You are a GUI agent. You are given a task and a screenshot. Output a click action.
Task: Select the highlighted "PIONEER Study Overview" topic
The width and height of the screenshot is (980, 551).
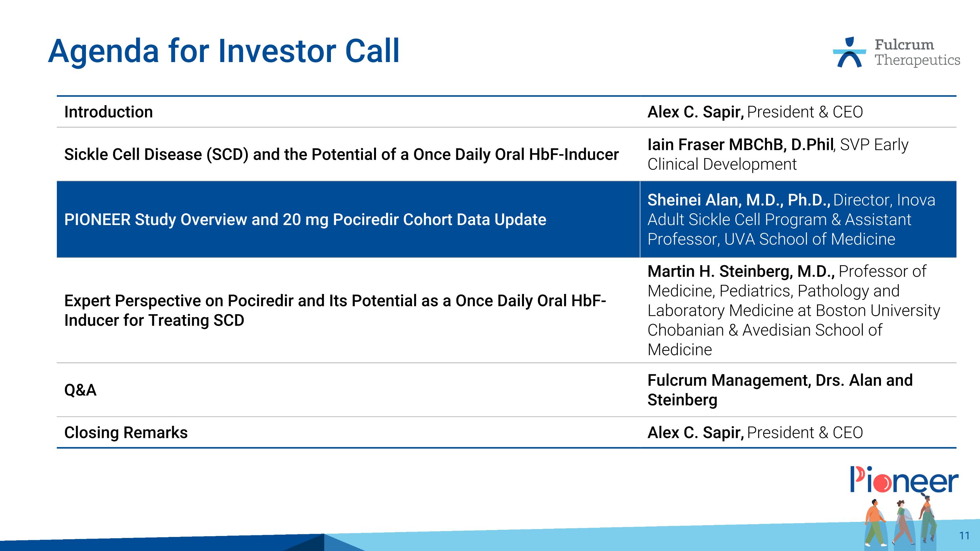point(305,220)
